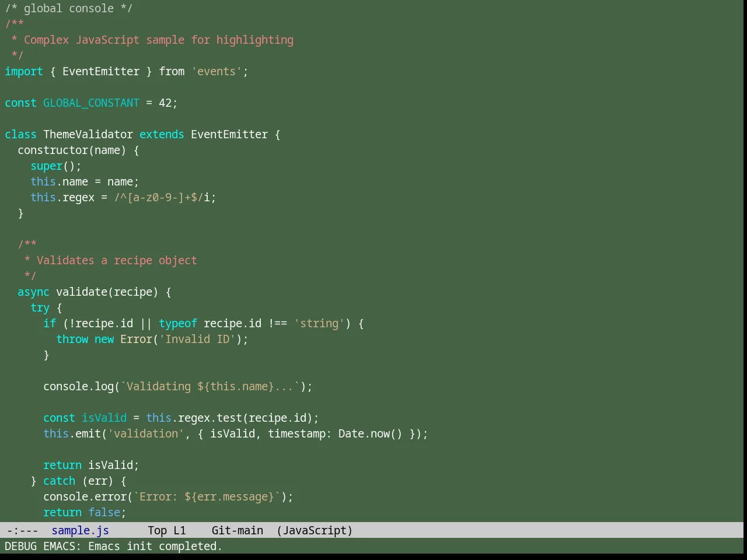Screen dimensions: 747x560
Task: Click the 'import' keyword
Action: click(24, 71)
